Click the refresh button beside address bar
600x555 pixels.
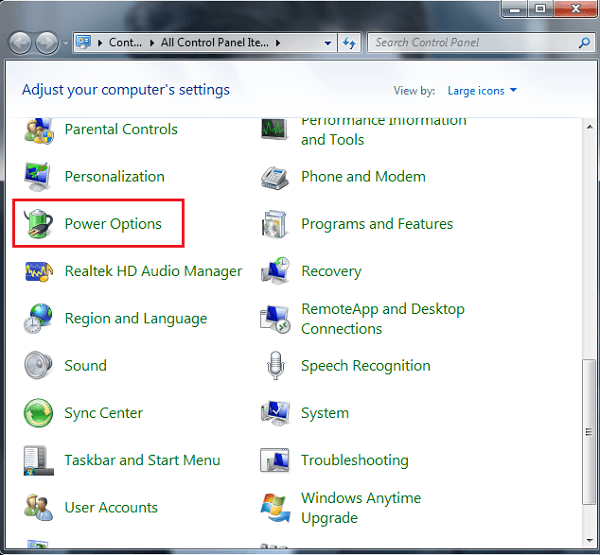pyautogui.click(x=350, y=44)
